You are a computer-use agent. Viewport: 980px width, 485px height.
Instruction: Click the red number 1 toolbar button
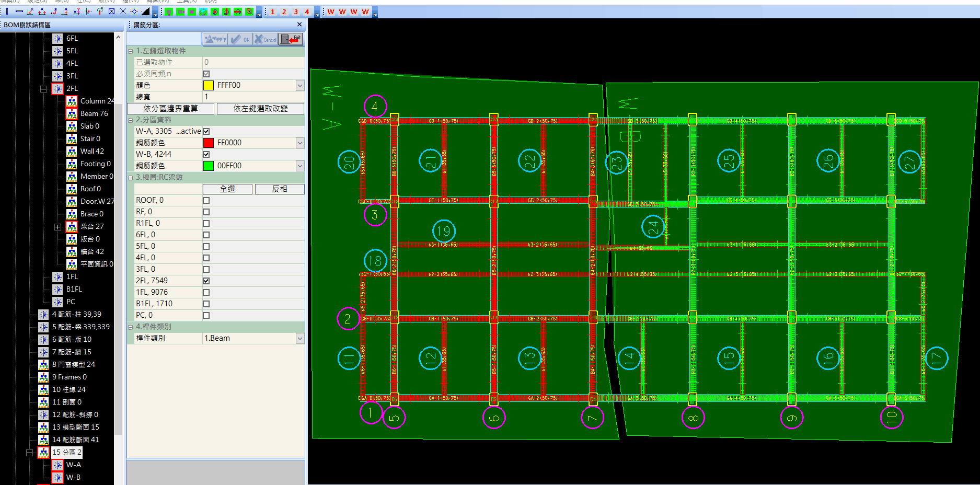click(272, 11)
